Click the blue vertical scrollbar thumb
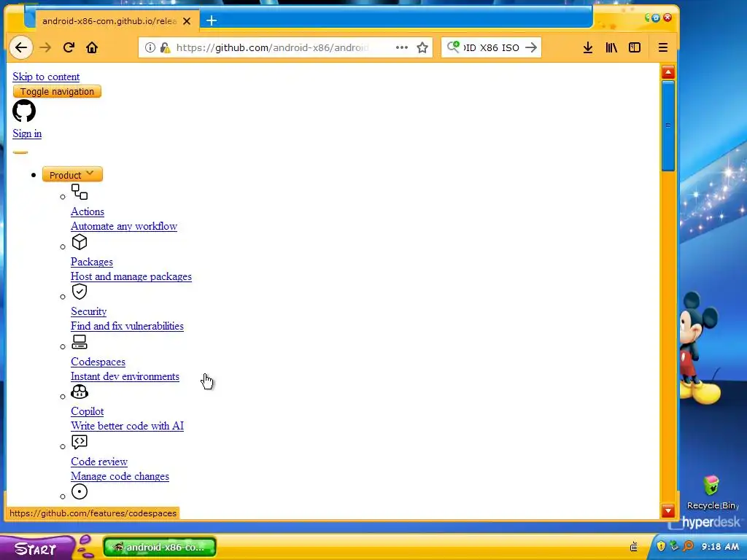 tap(668, 125)
